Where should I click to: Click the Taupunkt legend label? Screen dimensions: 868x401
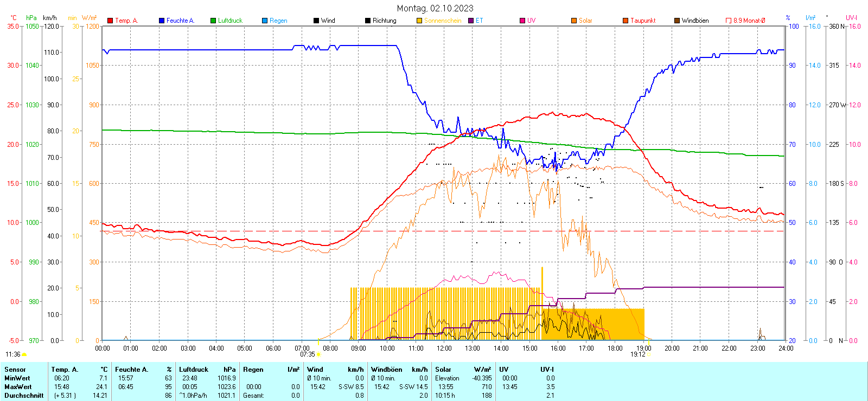643,21
